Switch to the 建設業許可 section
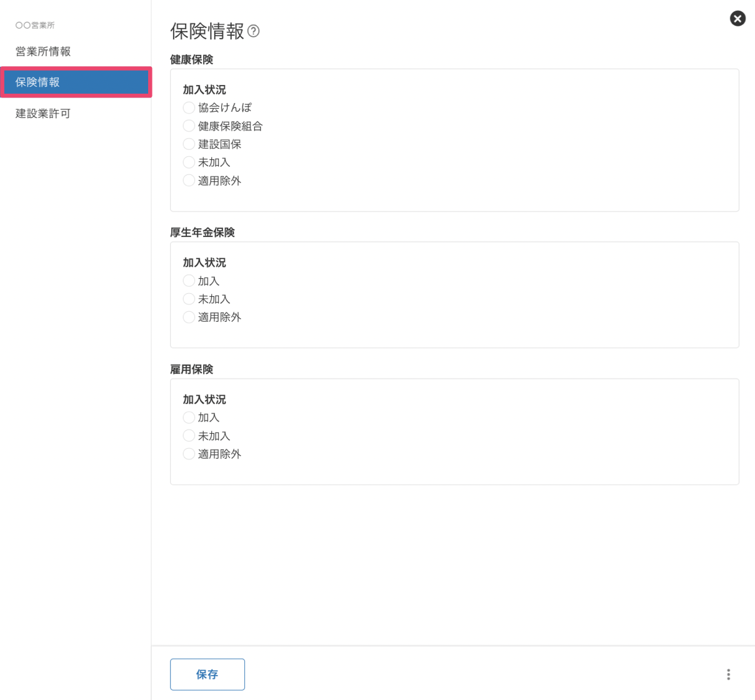This screenshot has width=755, height=700. 43,113
